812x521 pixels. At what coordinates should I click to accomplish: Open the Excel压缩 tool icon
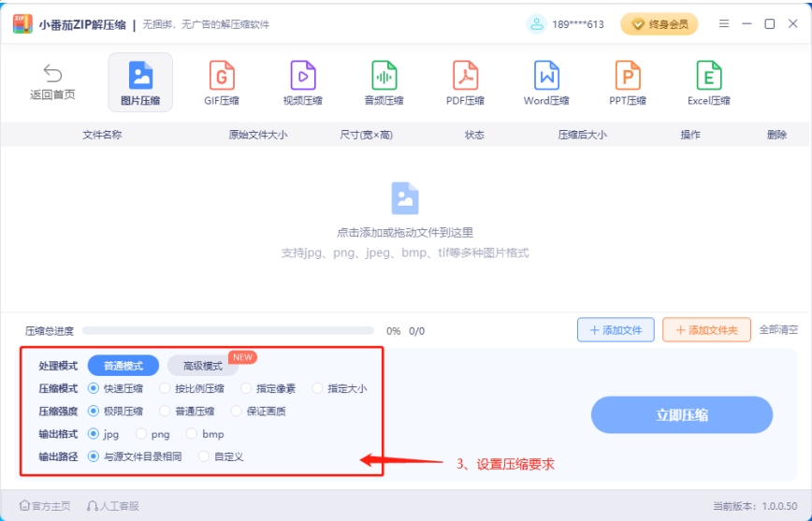(x=708, y=76)
